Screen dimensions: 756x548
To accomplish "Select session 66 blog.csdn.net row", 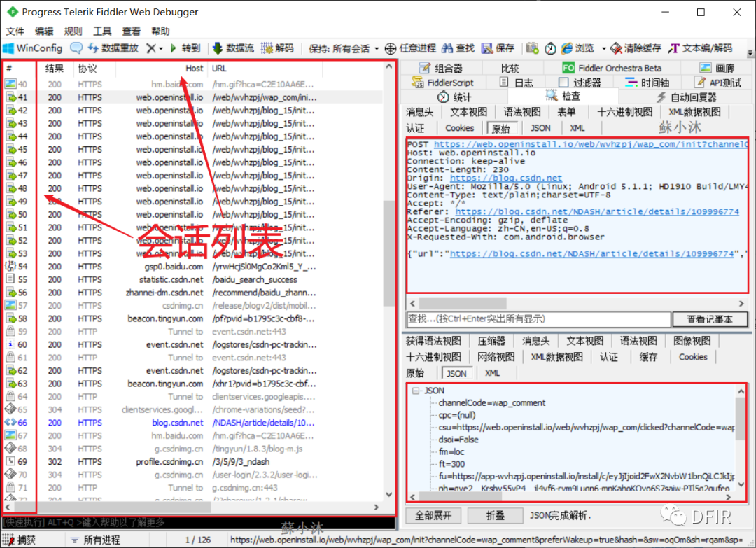I will point(193,423).
